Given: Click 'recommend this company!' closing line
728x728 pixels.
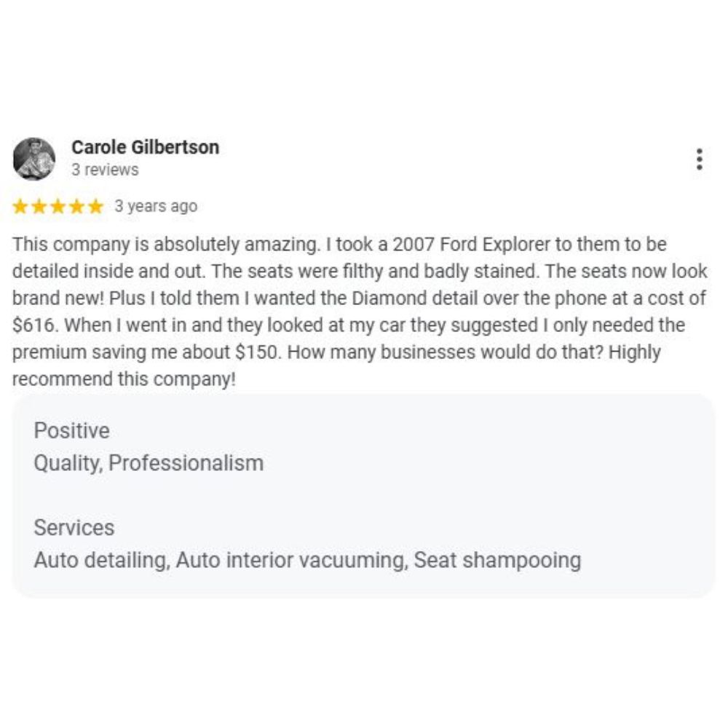Looking at the screenshot, I should tap(124, 379).
